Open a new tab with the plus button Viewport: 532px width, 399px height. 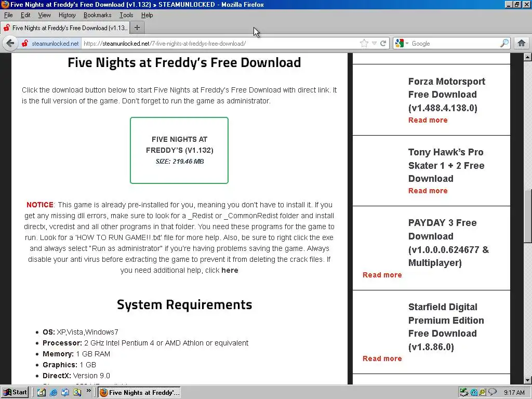[x=137, y=28]
